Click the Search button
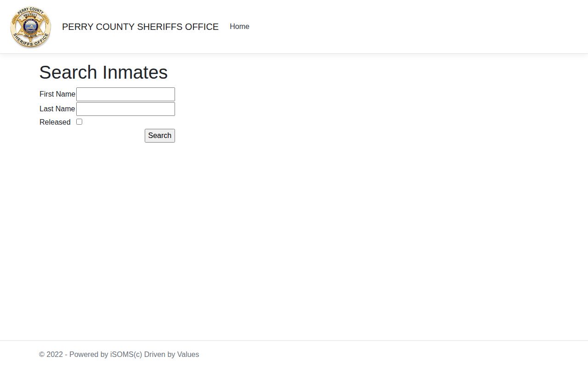 point(160,136)
